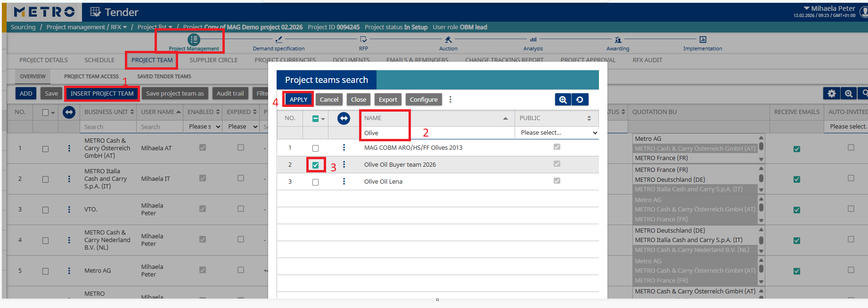Toggle column width arrows icon in dialog table
This screenshot has height=308, width=868.
tap(344, 118)
